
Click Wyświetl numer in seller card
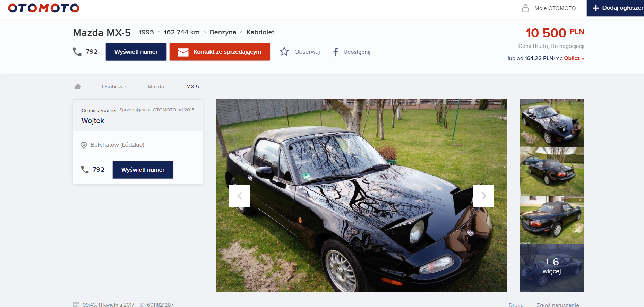tap(143, 170)
